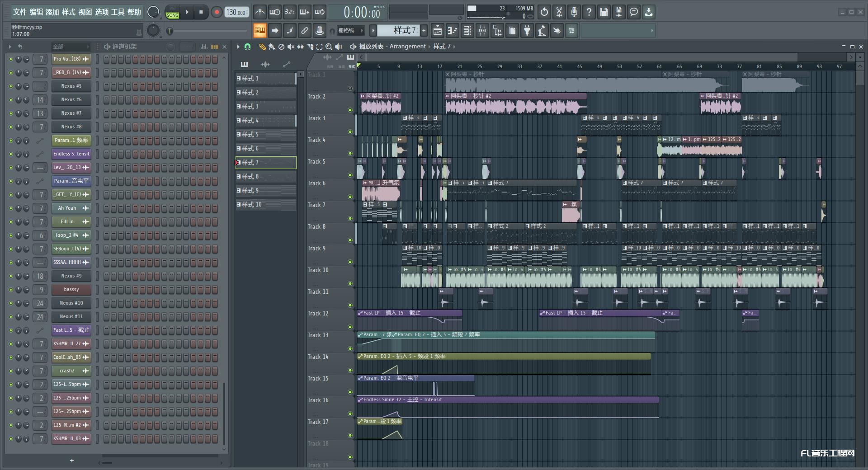The height and width of the screenshot is (470, 868).
Task: Open help question mark icon
Action: tap(589, 12)
